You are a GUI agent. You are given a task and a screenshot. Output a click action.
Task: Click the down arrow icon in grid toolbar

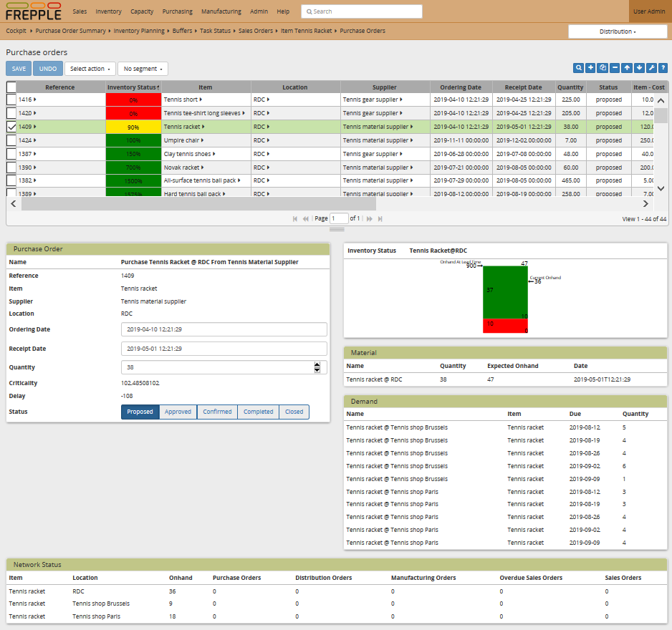pyautogui.click(x=639, y=68)
